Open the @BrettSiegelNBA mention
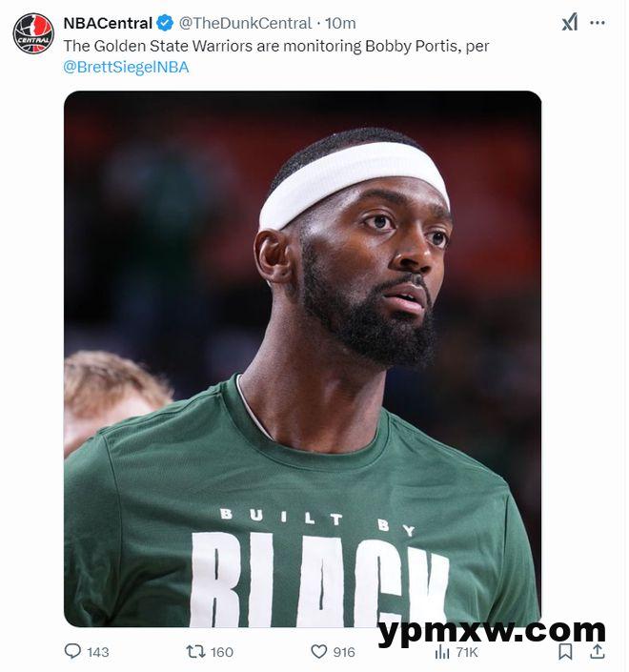629x672 pixels. pos(126,68)
